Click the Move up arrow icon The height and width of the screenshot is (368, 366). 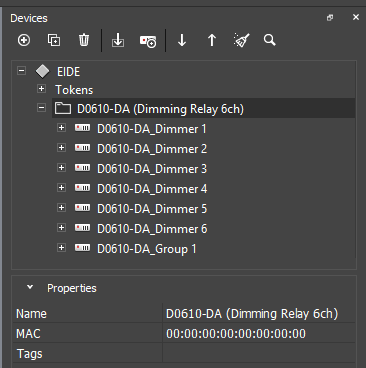click(x=212, y=40)
